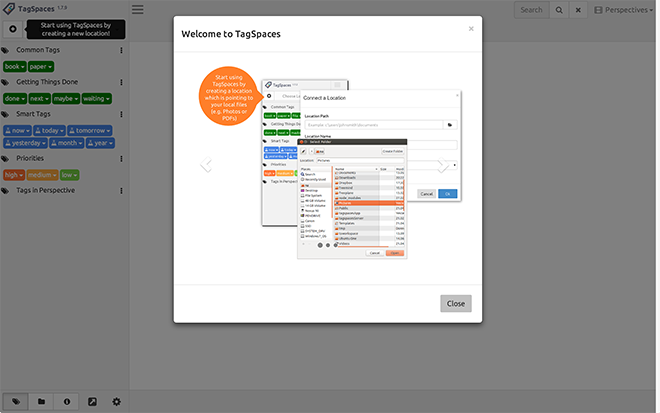The width and height of the screenshot is (660, 413).
Task: Click the 'Start using TagSpaces' tooltip
Action: click(x=76, y=29)
